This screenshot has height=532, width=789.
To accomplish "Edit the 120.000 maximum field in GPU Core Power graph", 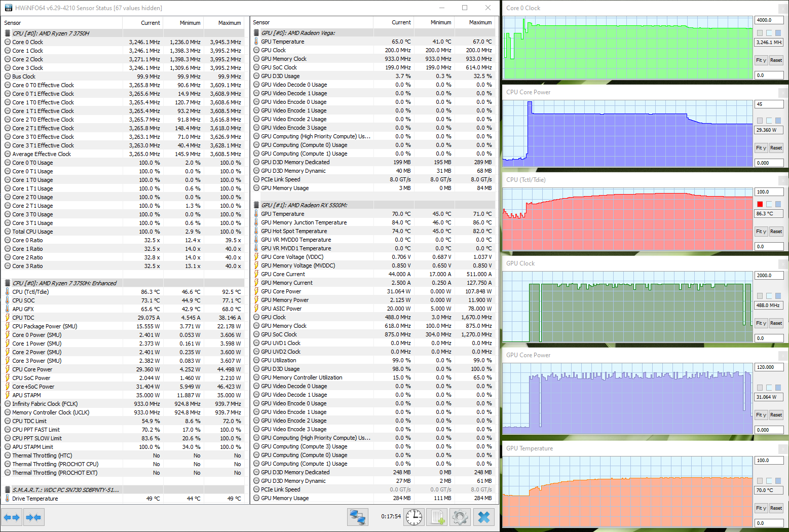I will tap(769, 367).
